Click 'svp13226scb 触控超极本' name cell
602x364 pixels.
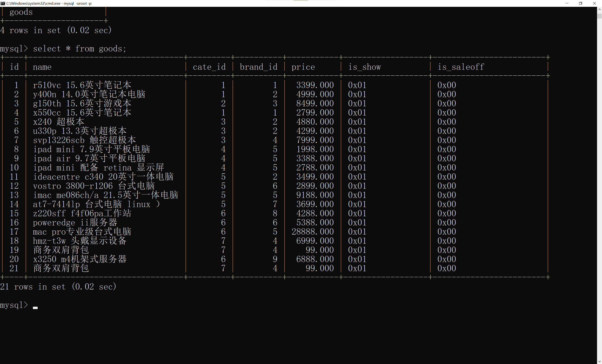tap(84, 140)
